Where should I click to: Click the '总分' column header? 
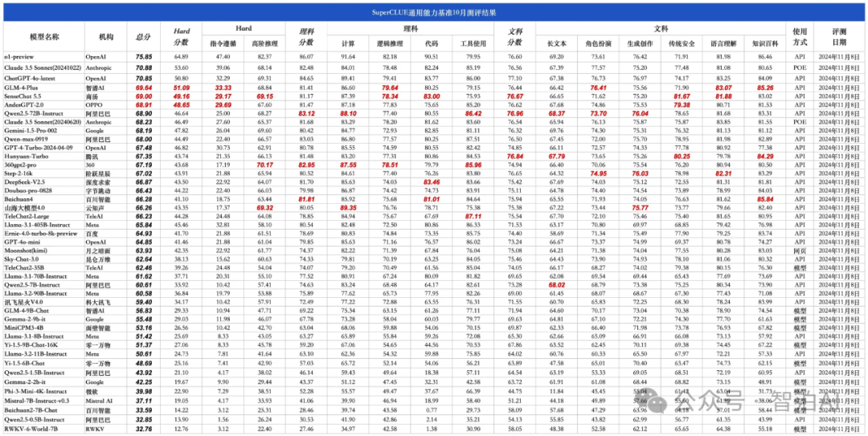[x=143, y=36]
